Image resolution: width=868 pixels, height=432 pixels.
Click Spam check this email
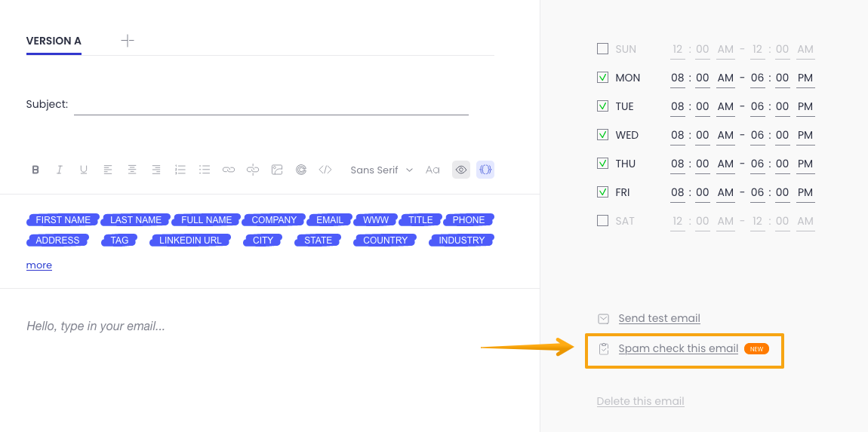pyautogui.click(x=678, y=348)
